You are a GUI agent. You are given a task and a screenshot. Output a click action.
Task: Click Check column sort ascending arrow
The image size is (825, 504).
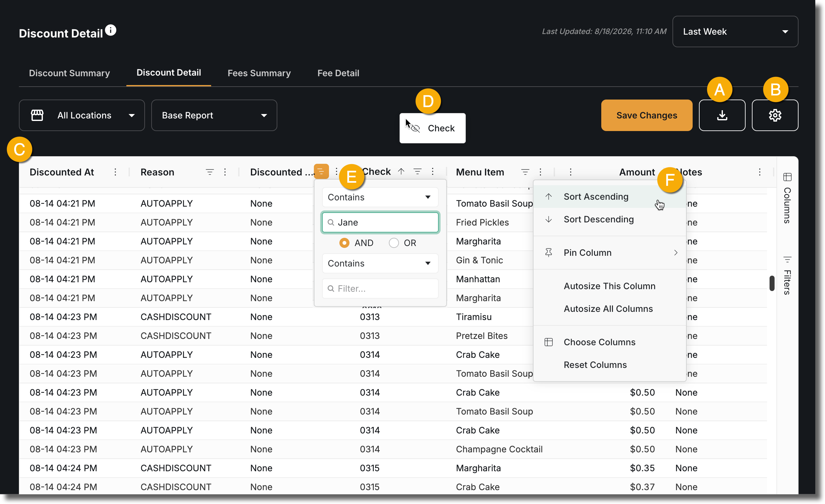point(401,171)
